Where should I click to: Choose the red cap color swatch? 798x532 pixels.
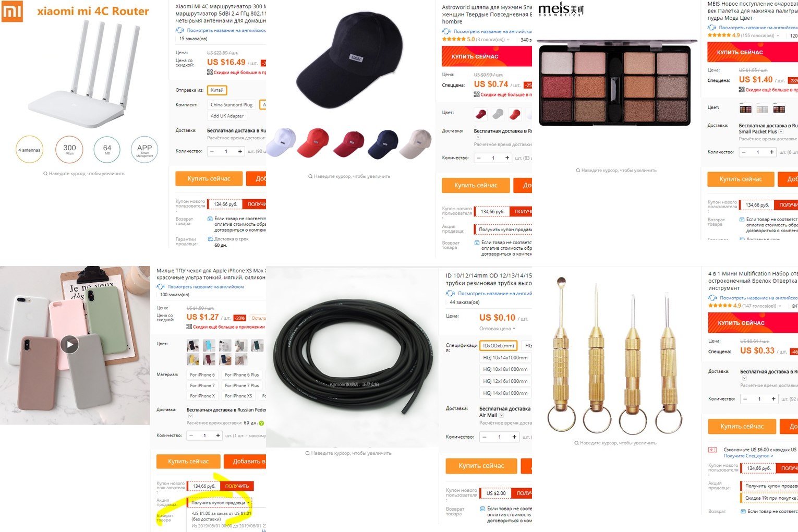pyautogui.click(x=515, y=114)
